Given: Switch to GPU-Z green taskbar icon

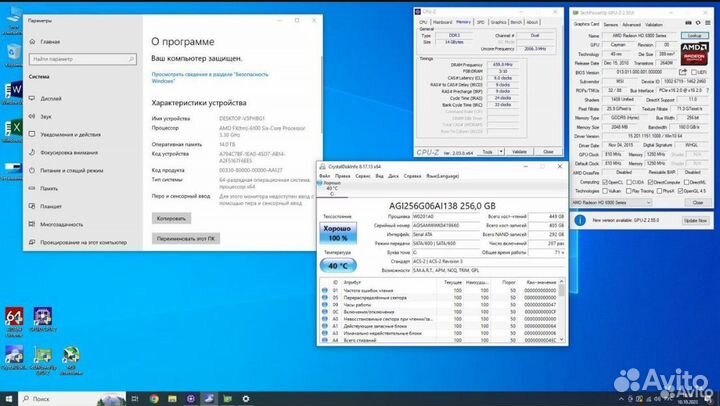Looking at the screenshot, I should coord(228,399).
